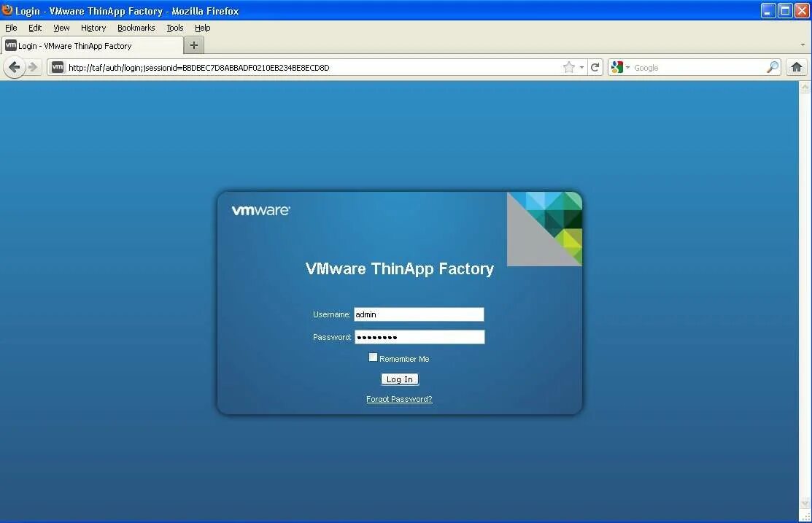The image size is (812, 523).
Task: Bookmark the page by clicking the star
Action: click(568, 67)
